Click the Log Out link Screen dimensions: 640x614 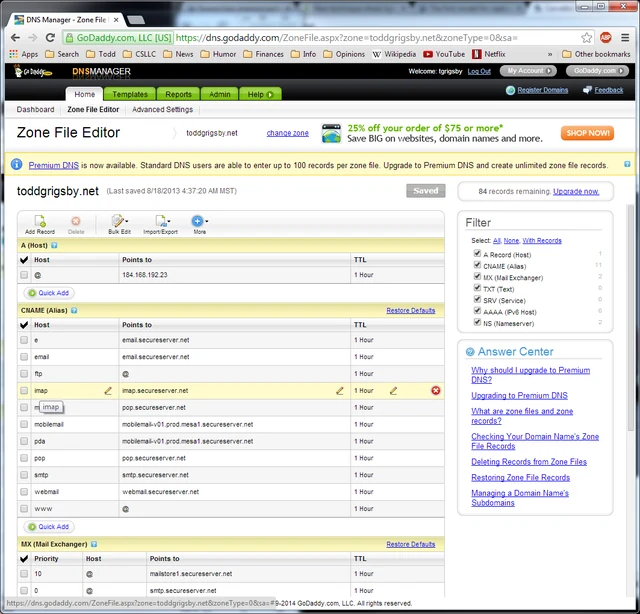pyautogui.click(x=479, y=71)
